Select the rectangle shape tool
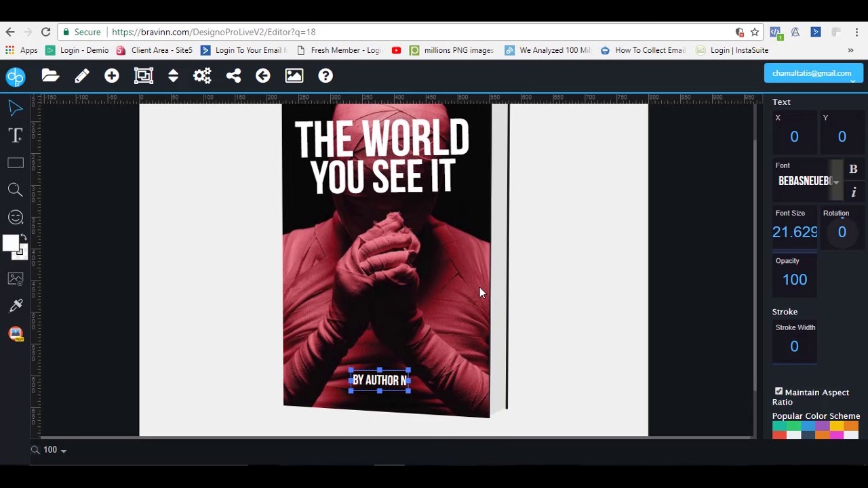This screenshot has width=868, height=488. point(16,163)
